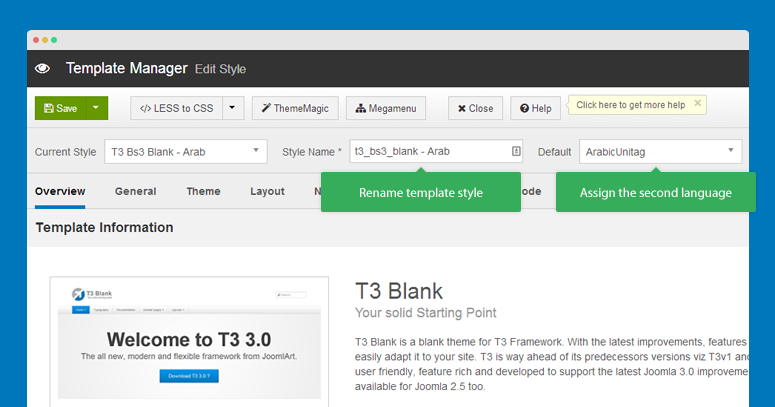The width and height of the screenshot is (775, 407).
Task: Click the LESS to CSS button
Action: point(176,108)
